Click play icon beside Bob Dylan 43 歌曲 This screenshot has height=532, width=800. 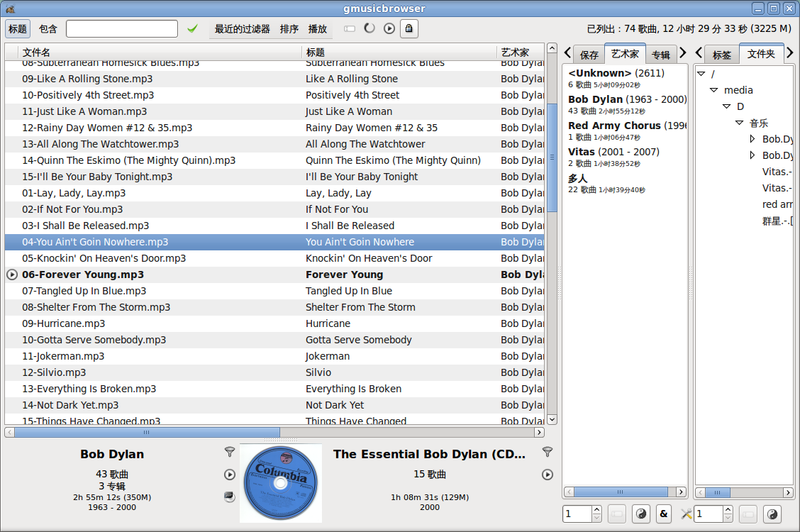click(230, 475)
